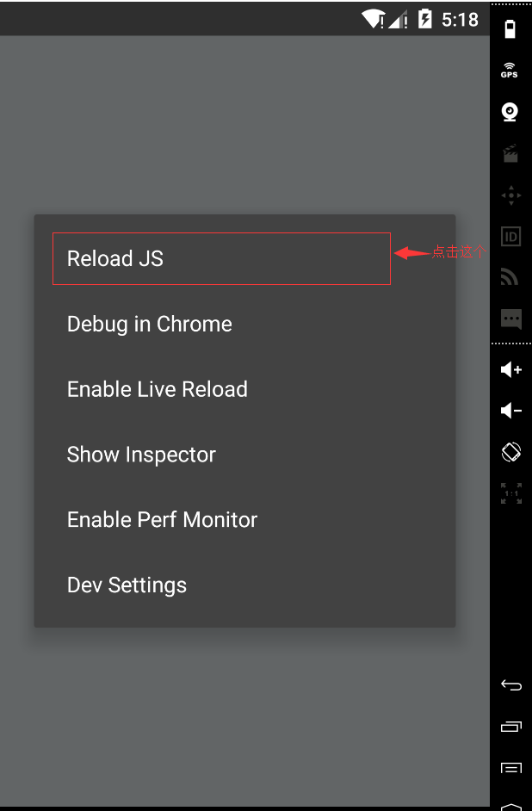This screenshot has width=532, height=811.
Task: Open the webcam camera widget
Action: [510, 112]
